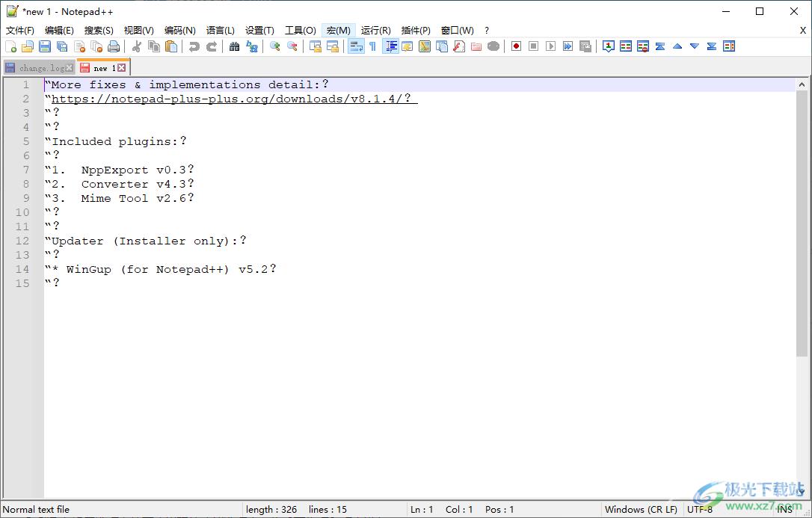Image resolution: width=812 pixels, height=518 pixels.
Task: Open a file using the folder icon
Action: (x=28, y=46)
